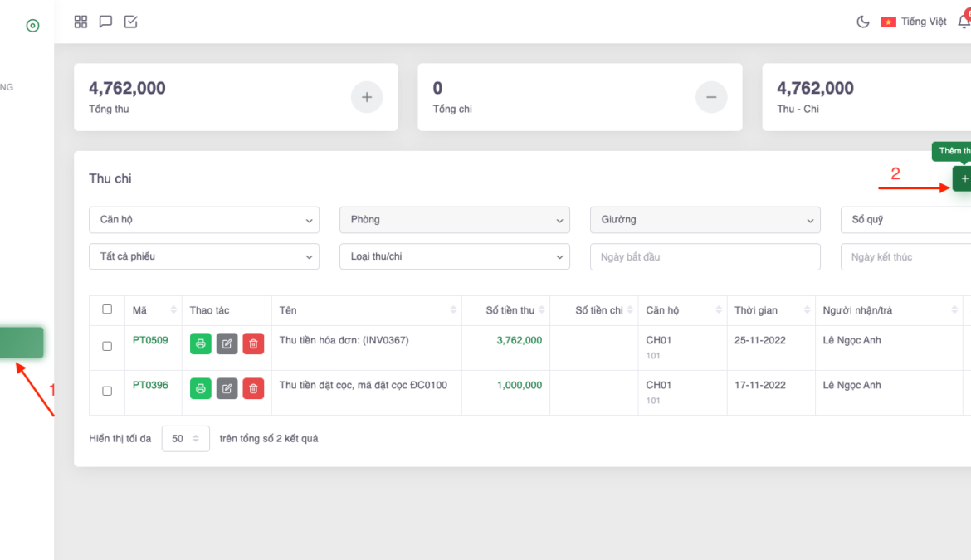
Task: Switch language from Tiếng Việt
Action: pos(914,22)
